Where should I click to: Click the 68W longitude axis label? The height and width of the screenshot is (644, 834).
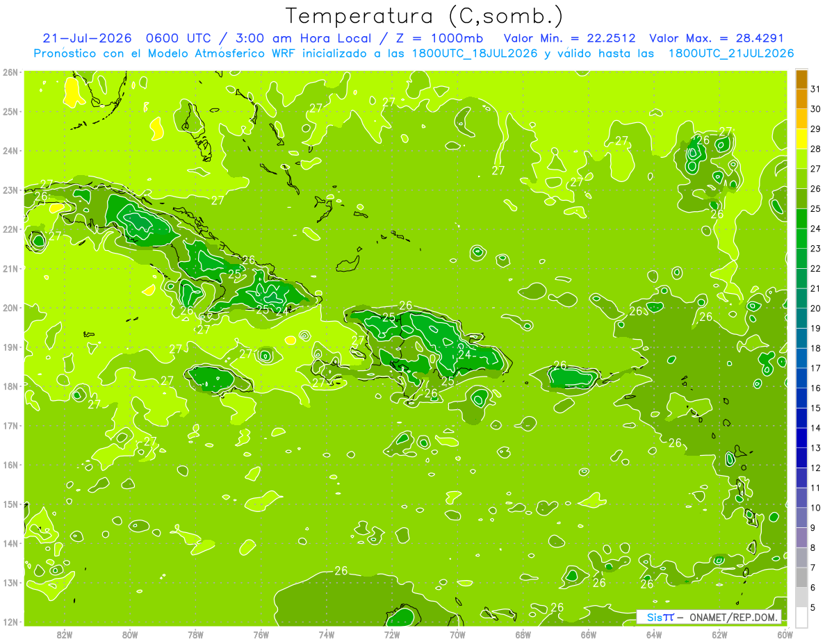point(523,634)
